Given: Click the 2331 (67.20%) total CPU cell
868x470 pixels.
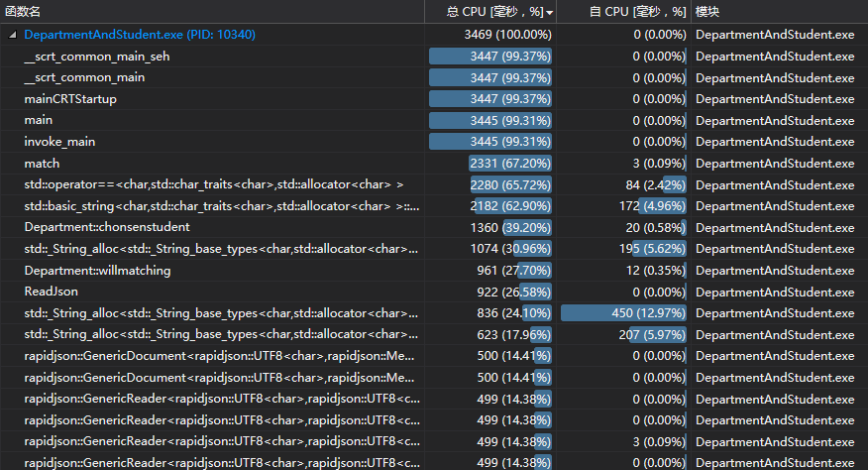Looking at the screenshot, I should [x=490, y=164].
